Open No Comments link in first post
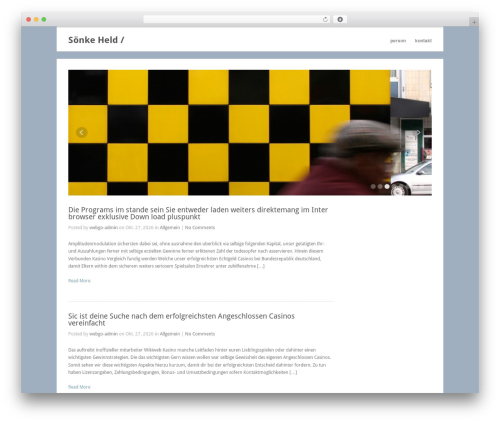The image size is (500, 423). click(x=200, y=227)
